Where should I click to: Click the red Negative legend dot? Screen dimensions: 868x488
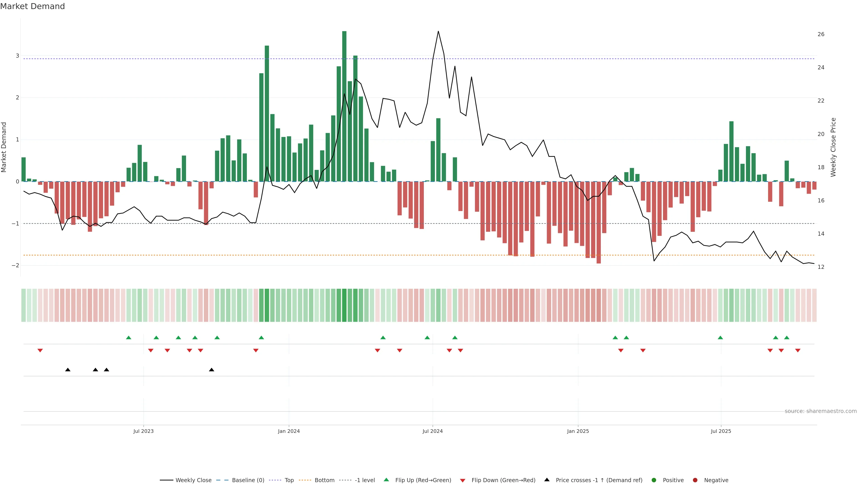click(x=695, y=480)
